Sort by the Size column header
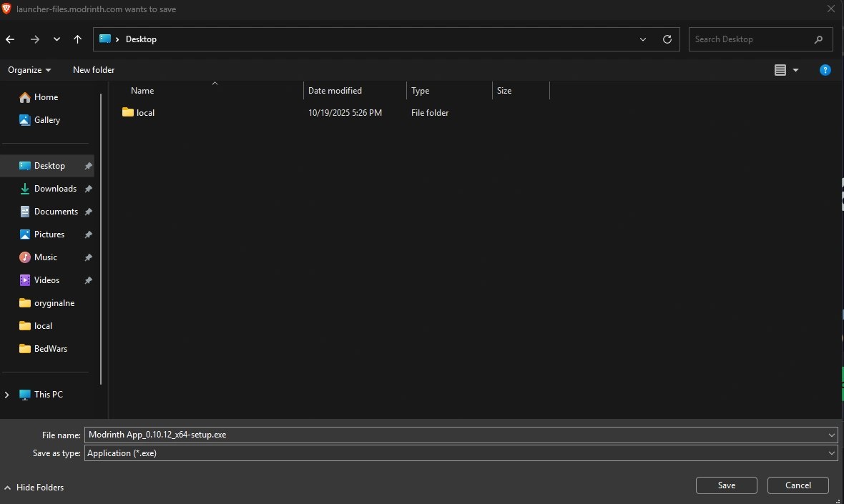Screen dimensions: 844x504 [x=504, y=90]
